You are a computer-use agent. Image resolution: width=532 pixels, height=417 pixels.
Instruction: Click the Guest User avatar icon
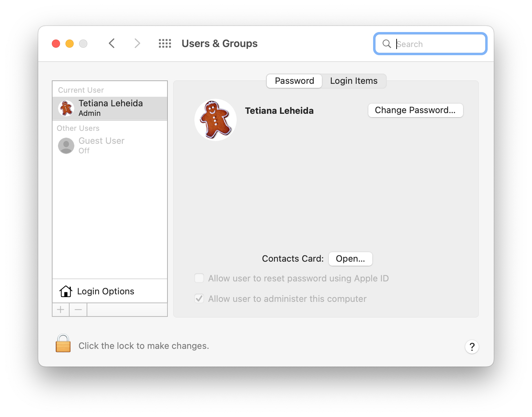[x=66, y=146]
